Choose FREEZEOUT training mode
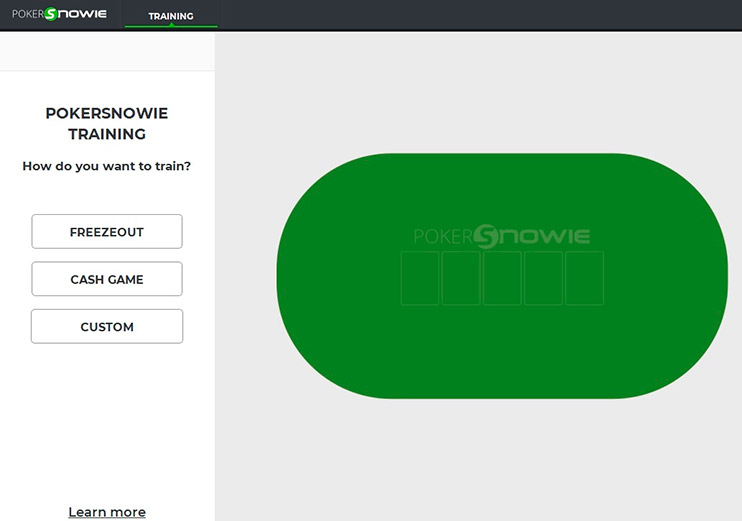This screenshot has width=742, height=521. pyautogui.click(x=107, y=231)
